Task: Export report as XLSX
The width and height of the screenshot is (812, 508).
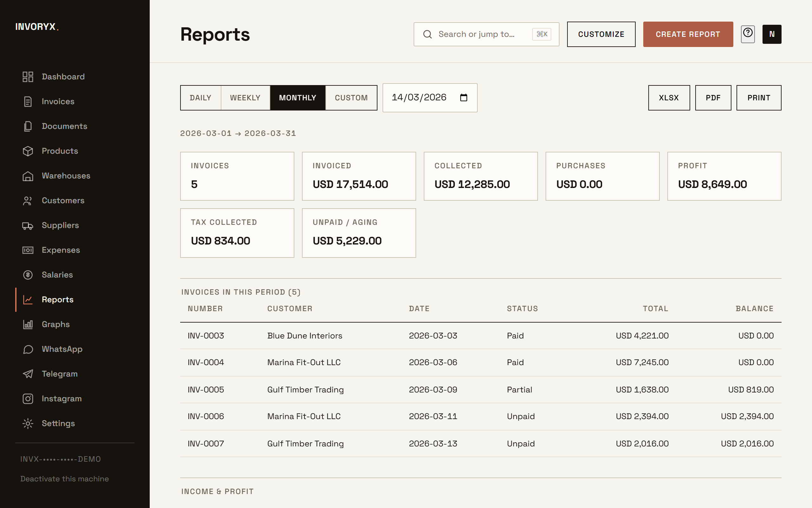Action: pos(669,98)
